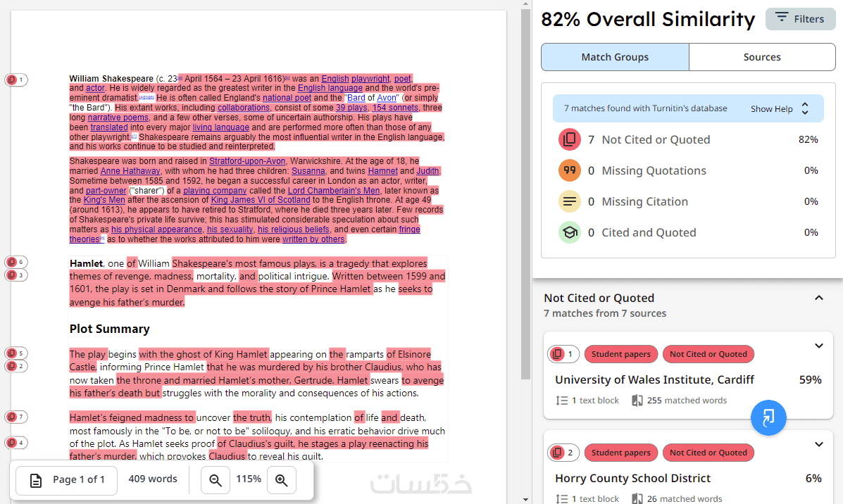Expand the Horry County School District card
Screen dimensions: 843x504
[819, 445]
